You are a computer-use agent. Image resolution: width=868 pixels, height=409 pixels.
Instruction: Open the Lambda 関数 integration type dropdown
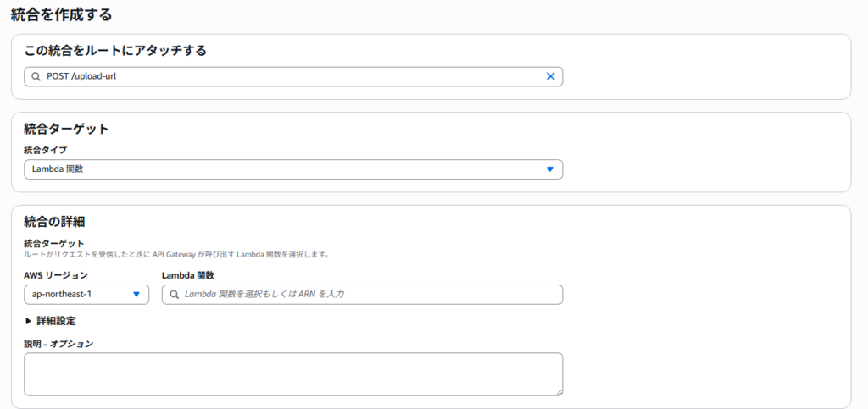pos(293,169)
